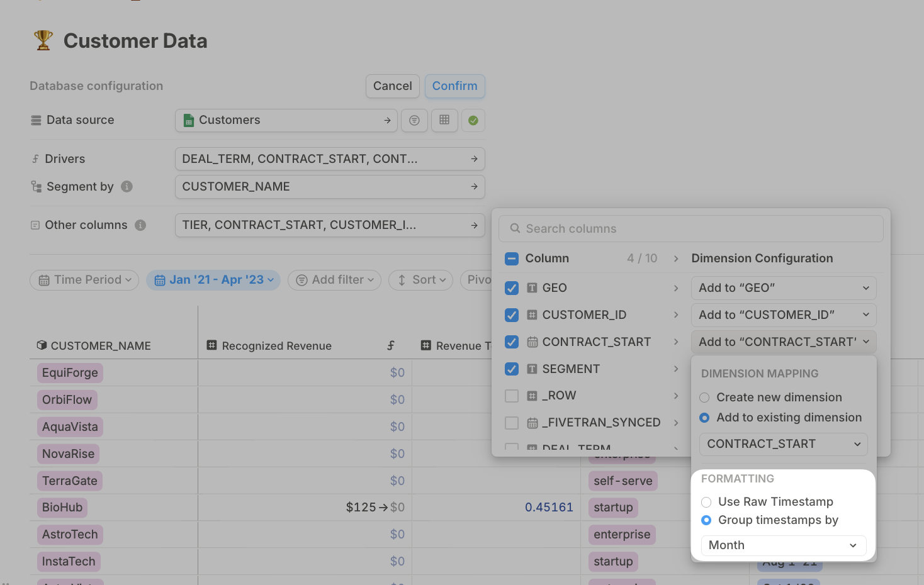Open the Add filter dropdown

[334, 280]
